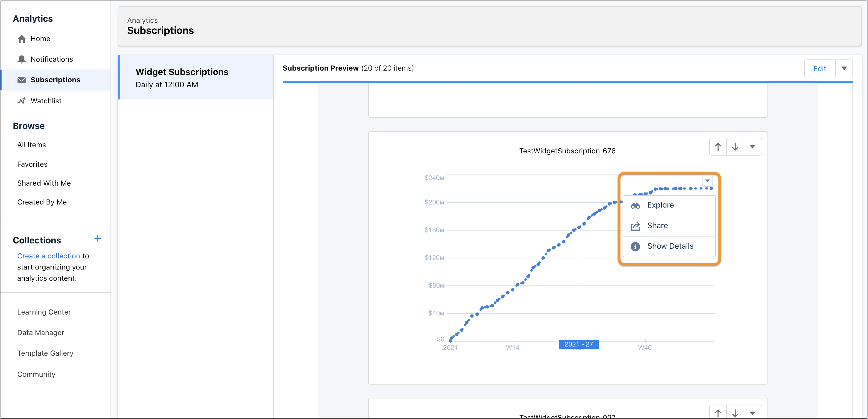Open dropdown next to Edit button

coord(844,68)
